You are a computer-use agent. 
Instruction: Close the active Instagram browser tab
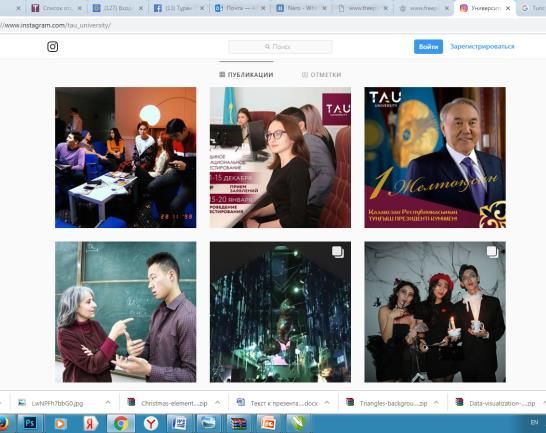click(508, 8)
